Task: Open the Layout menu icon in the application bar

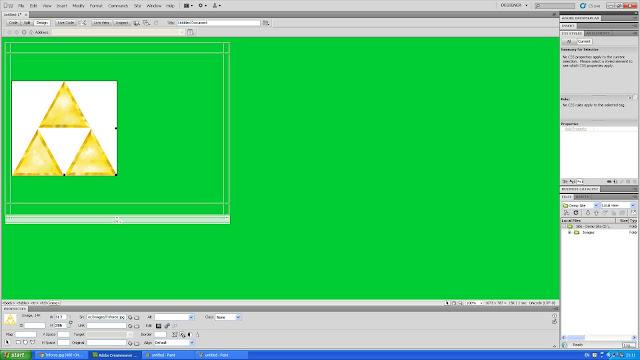Action: click(x=188, y=6)
